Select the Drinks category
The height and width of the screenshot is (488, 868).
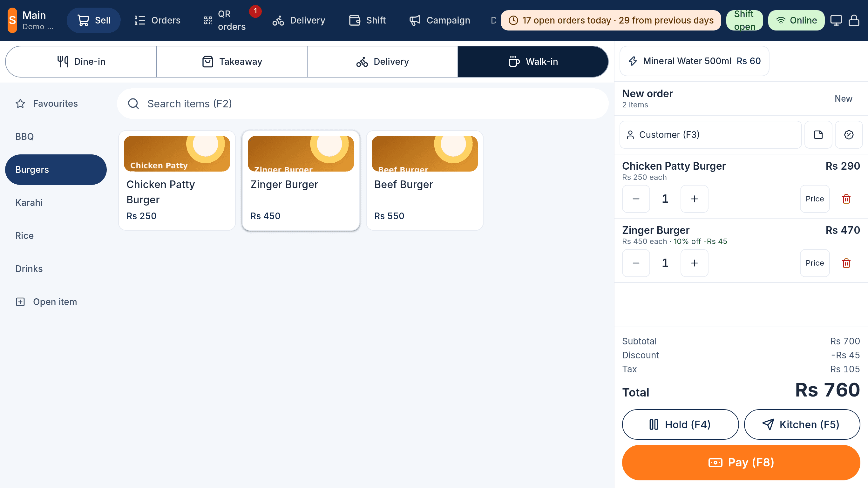pyautogui.click(x=56, y=268)
